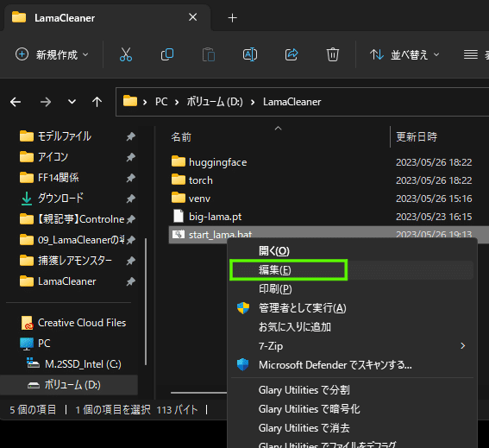Expand chevron before PC in breadcrumb
The image size is (489, 448).
145,102
